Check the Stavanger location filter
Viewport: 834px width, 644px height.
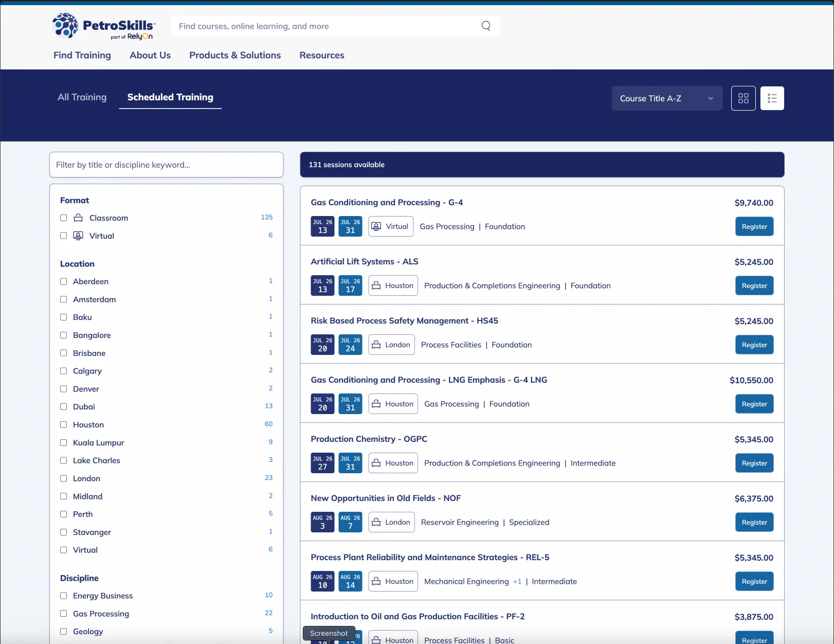[x=64, y=532]
